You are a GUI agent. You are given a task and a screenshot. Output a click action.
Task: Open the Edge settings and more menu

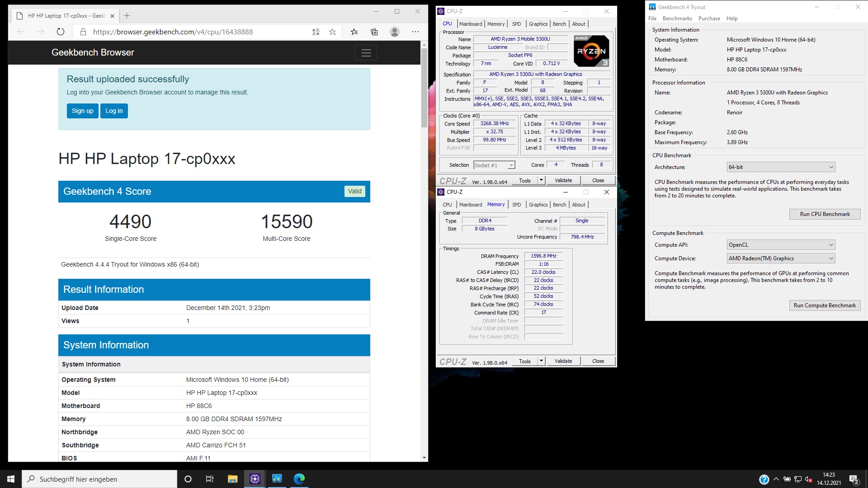tap(415, 32)
